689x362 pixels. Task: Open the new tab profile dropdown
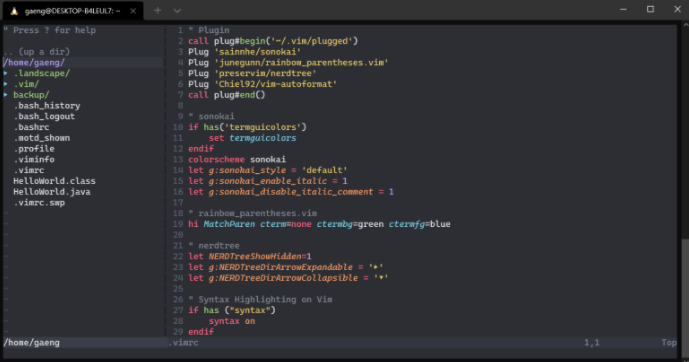click(x=177, y=11)
